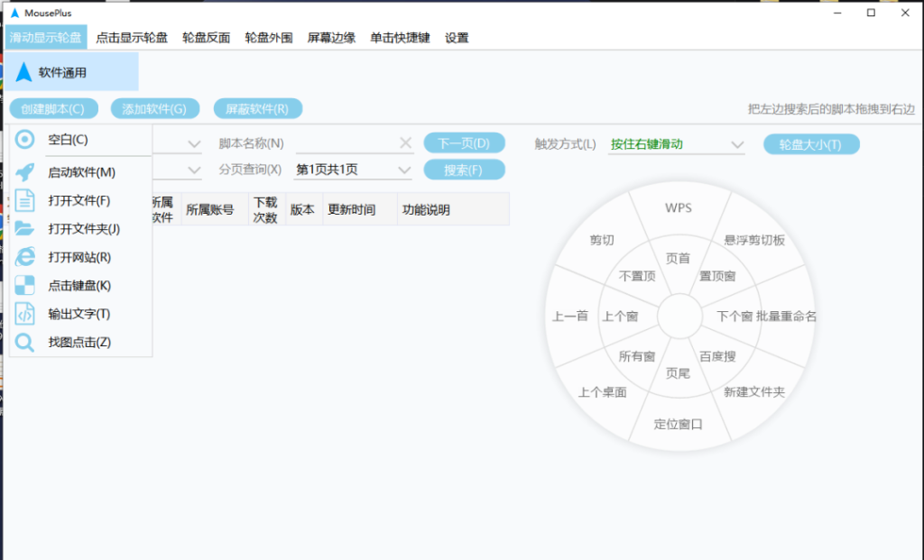Screen dimensions: 924x560
Task: Expand the trigger method dropdown
Action: tap(736, 144)
